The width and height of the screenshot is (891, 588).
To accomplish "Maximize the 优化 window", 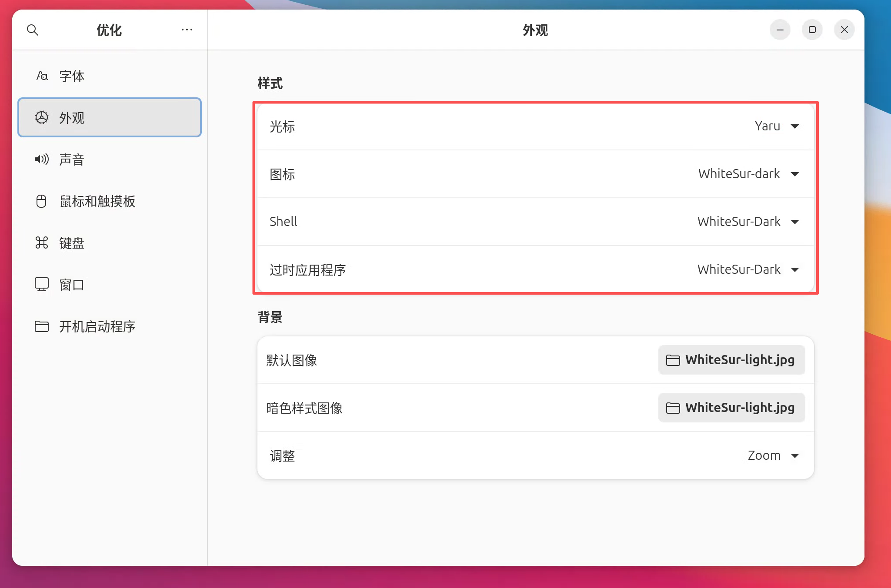I will [x=812, y=30].
